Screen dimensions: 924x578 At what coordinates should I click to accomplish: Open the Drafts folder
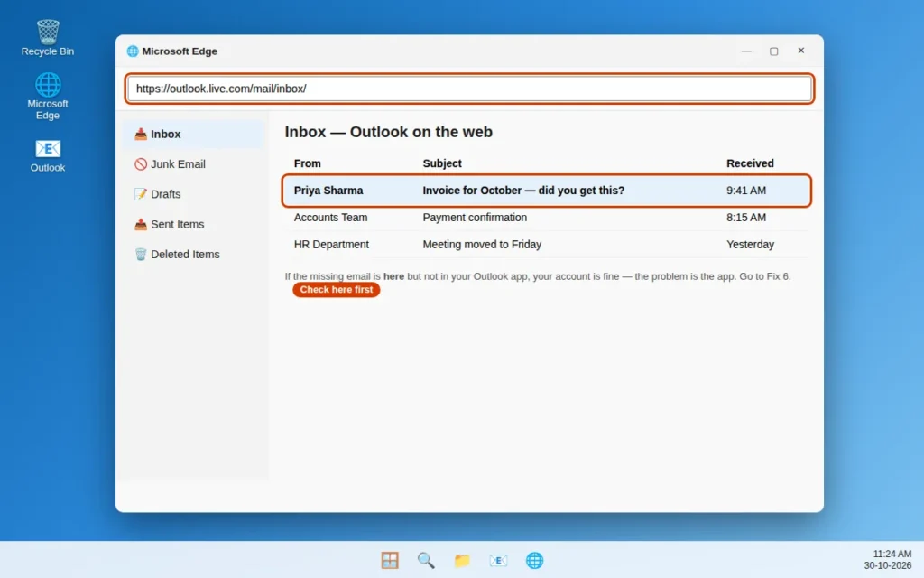(x=193, y=195)
